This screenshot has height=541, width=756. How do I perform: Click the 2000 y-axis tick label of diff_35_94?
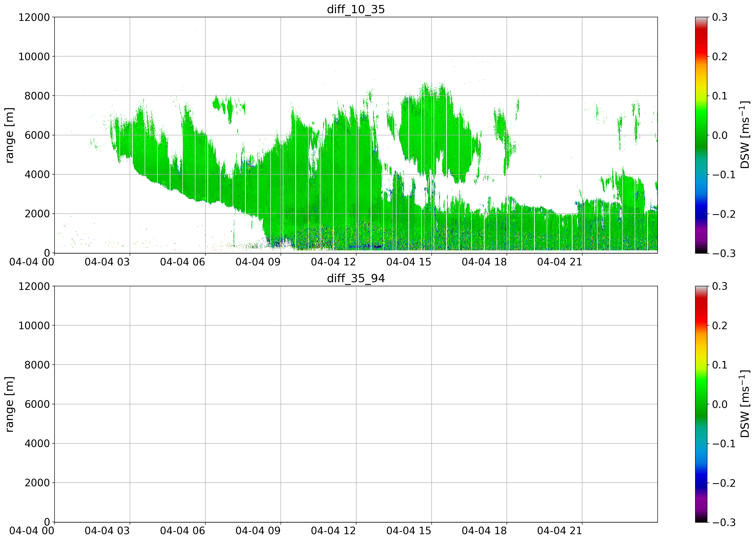(x=37, y=483)
